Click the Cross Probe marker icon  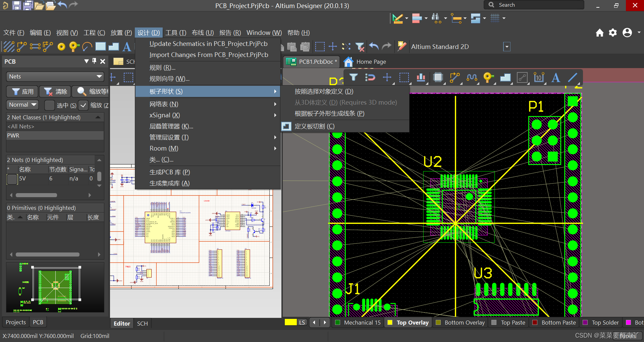click(401, 46)
